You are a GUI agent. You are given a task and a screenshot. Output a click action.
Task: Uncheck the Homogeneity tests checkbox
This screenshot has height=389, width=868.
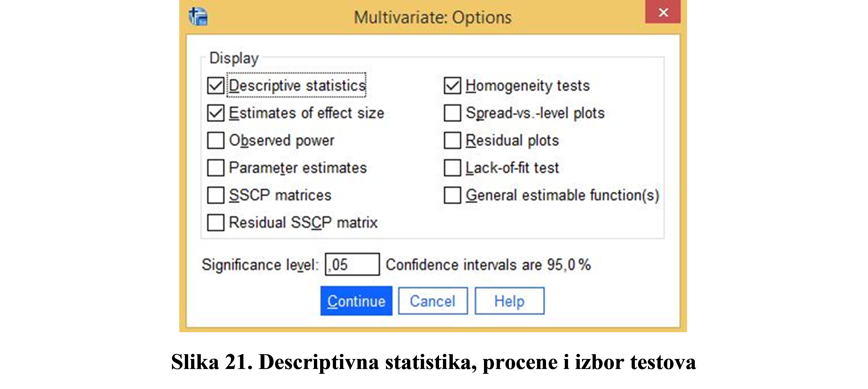coord(452,86)
